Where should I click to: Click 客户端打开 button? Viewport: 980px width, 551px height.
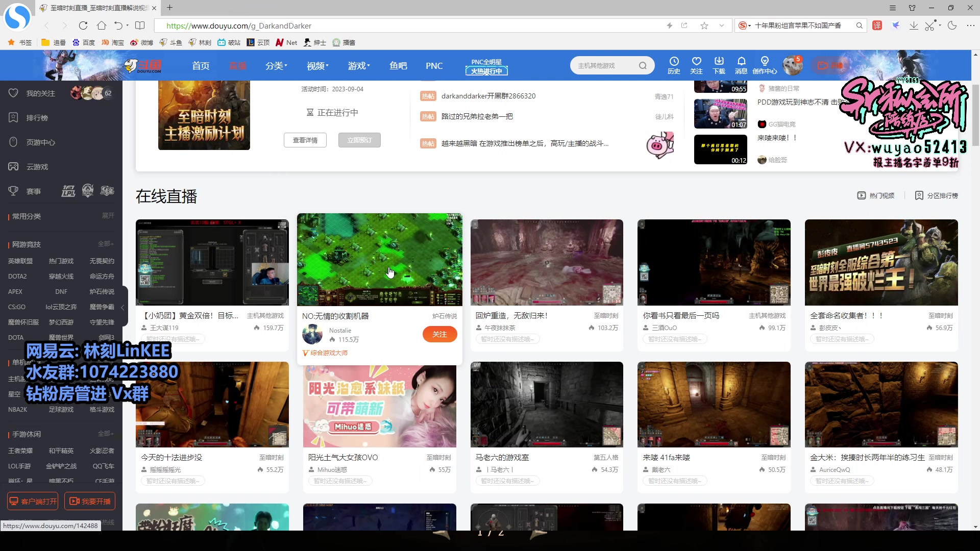point(33,501)
